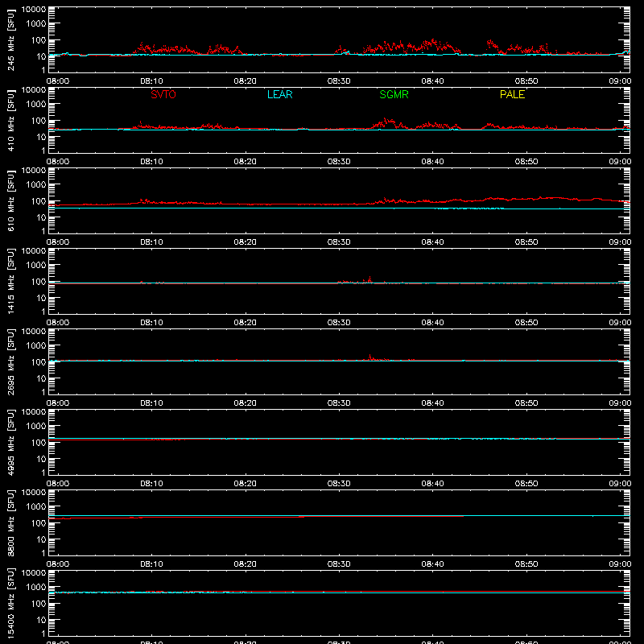The width and height of the screenshot is (644, 644).
Task: Click the '10000' tick of the 245 MHz plot
Action: (34, 10)
